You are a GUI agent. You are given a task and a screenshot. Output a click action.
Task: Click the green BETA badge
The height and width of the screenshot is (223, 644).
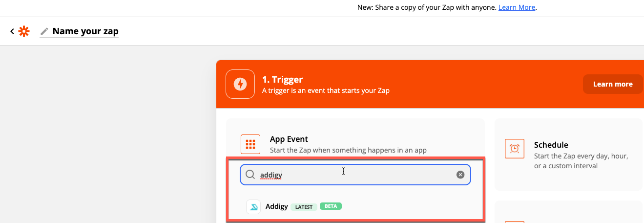pyautogui.click(x=331, y=206)
